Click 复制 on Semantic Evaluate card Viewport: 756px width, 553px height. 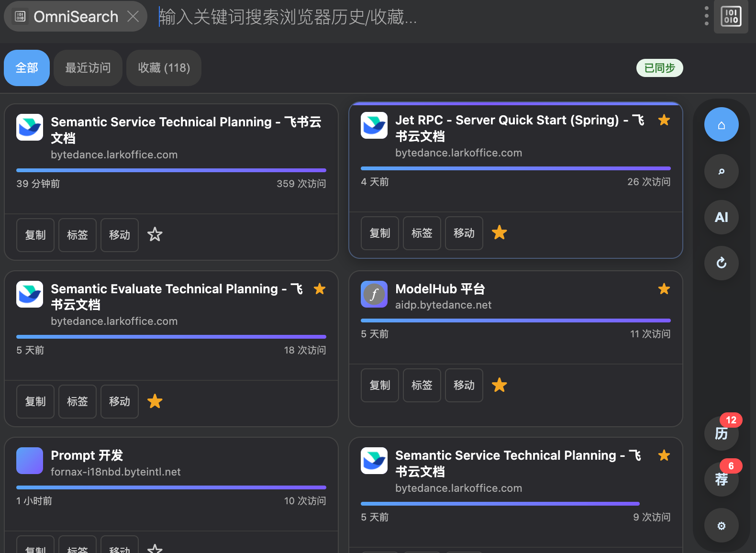[x=35, y=401]
